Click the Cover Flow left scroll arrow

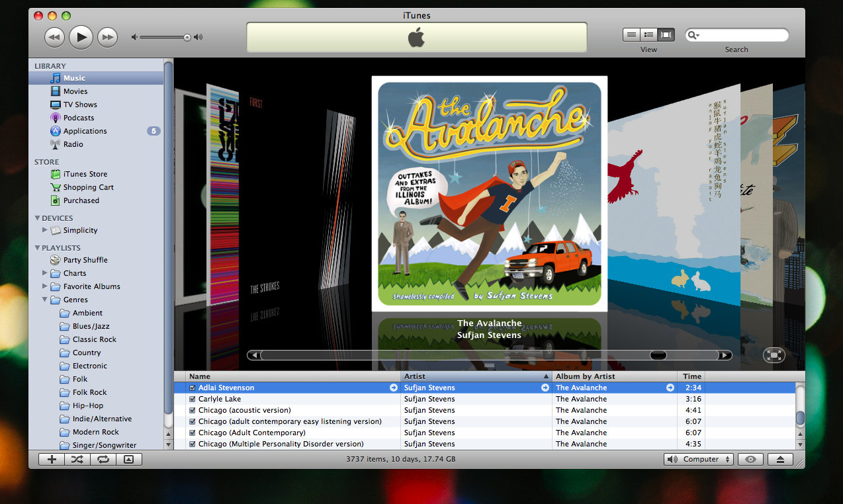pyautogui.click(x=254, y=355)
